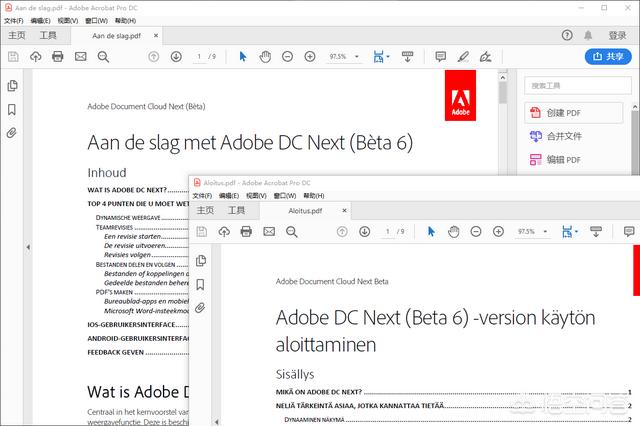Open the 97.5% zoom dropdown in Aan de slag window
The image size is (640, 426).
[357, 57]
